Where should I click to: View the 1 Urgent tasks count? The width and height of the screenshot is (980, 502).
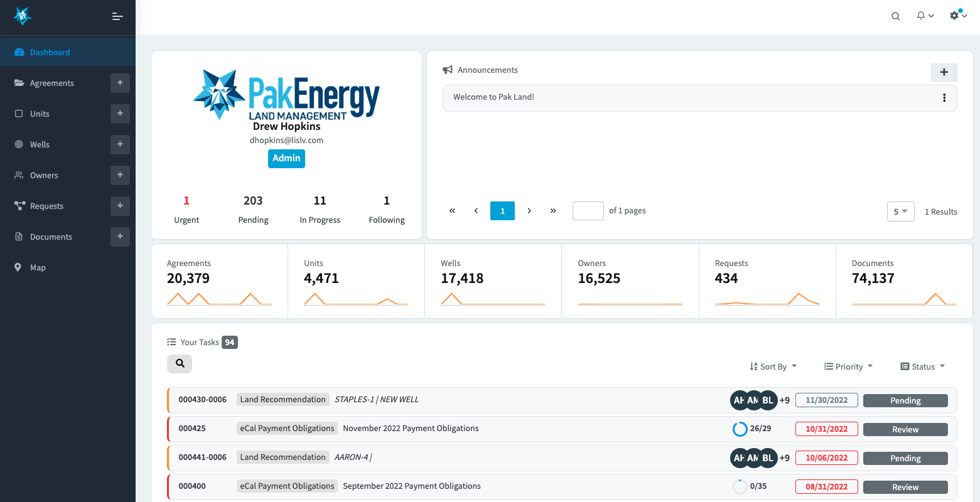point(186,210)
